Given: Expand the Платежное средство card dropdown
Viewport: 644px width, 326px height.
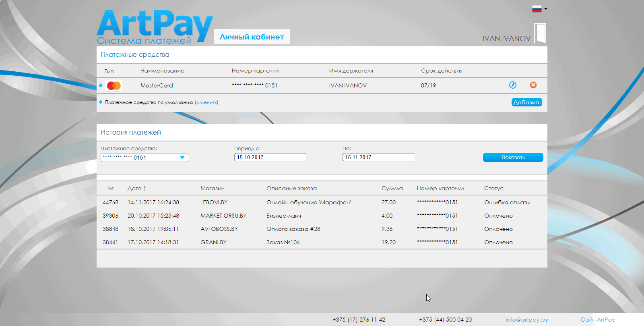Looking at the screenshot, I should [x=145, y=158].
